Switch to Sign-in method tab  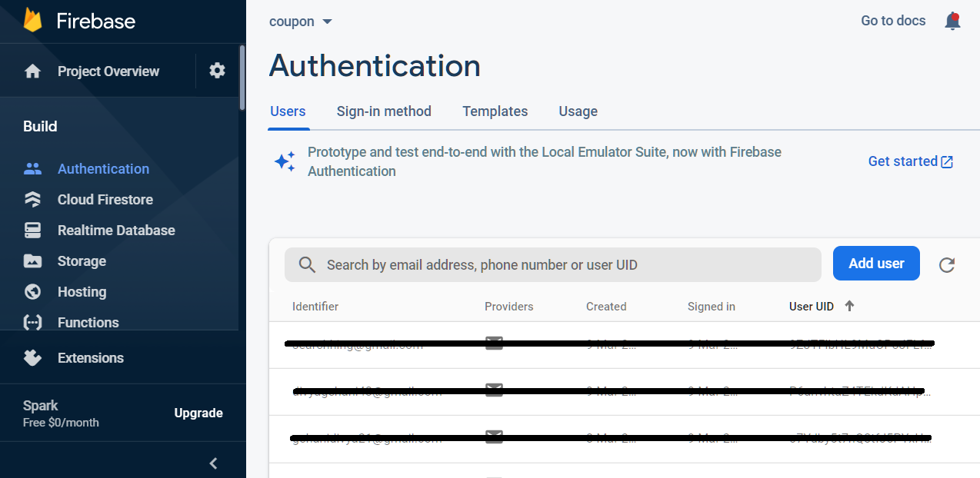point(384,111)
